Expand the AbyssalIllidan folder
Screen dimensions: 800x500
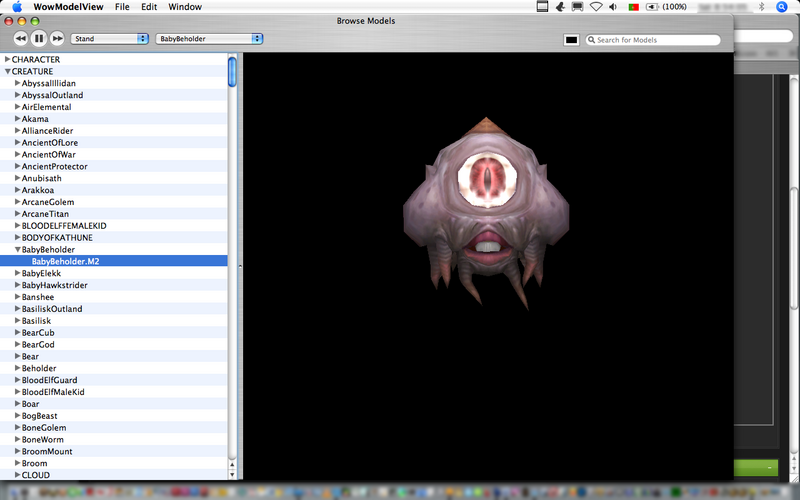pos(17,83)
